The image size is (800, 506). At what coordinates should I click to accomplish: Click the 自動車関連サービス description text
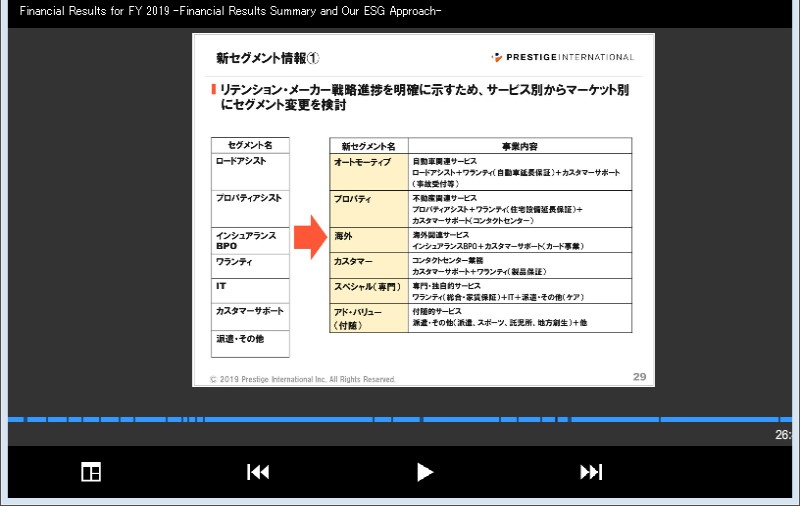pyautogui.click(x=444, y=161)
